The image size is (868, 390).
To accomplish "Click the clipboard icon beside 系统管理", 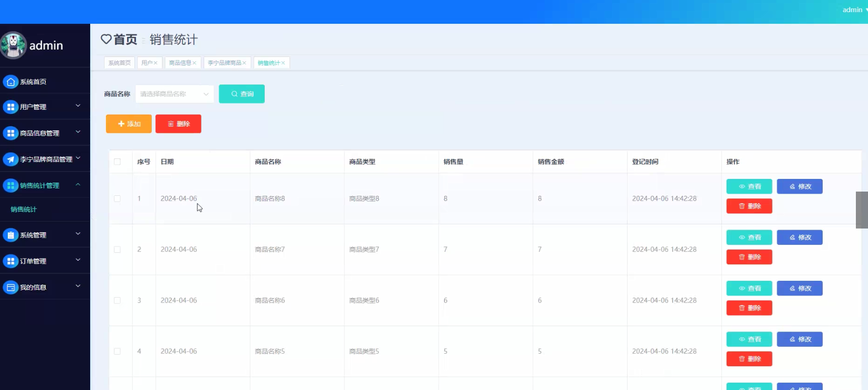I will 11,235.
